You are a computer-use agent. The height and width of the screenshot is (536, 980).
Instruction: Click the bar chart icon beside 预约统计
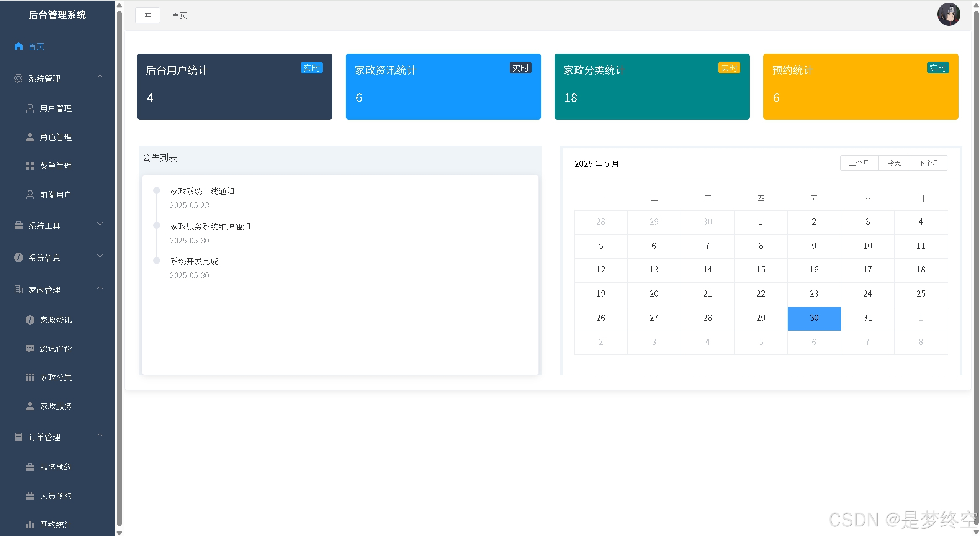30,525
